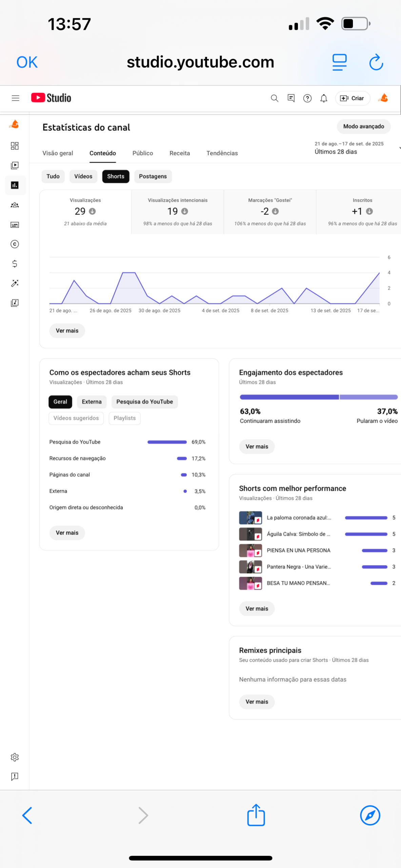Image resolution: width=401 pixels, height=868 pixels.
Task: Select the Externa traffic source chip
Action: pos(92,402)
